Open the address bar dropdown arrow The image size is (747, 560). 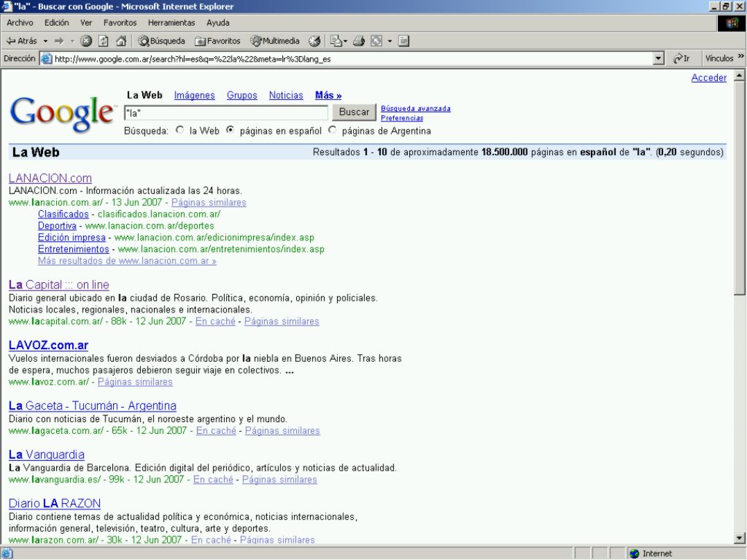(658, 59)
